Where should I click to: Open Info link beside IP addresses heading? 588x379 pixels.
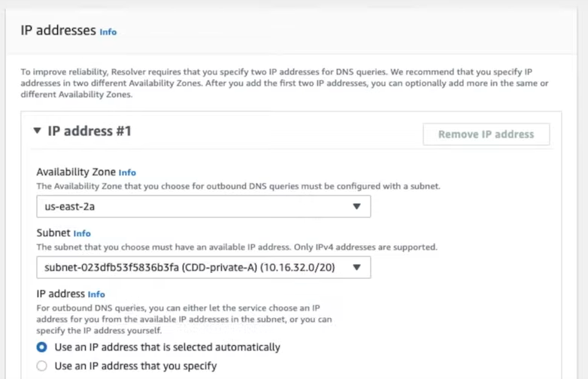click(108, 32)
